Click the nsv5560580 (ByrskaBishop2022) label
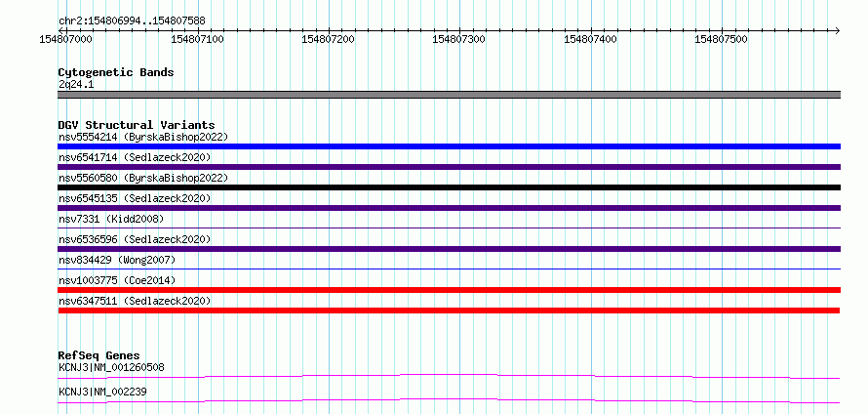Screen dimensions: 868x414 pyautogui.click(x=143, y=178)
